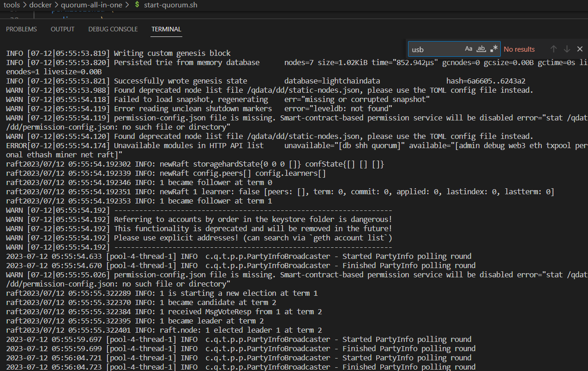588x371 pixels.
Task: Click the chevron after the docker breadcrumb
Action: (x=56, y=5)
